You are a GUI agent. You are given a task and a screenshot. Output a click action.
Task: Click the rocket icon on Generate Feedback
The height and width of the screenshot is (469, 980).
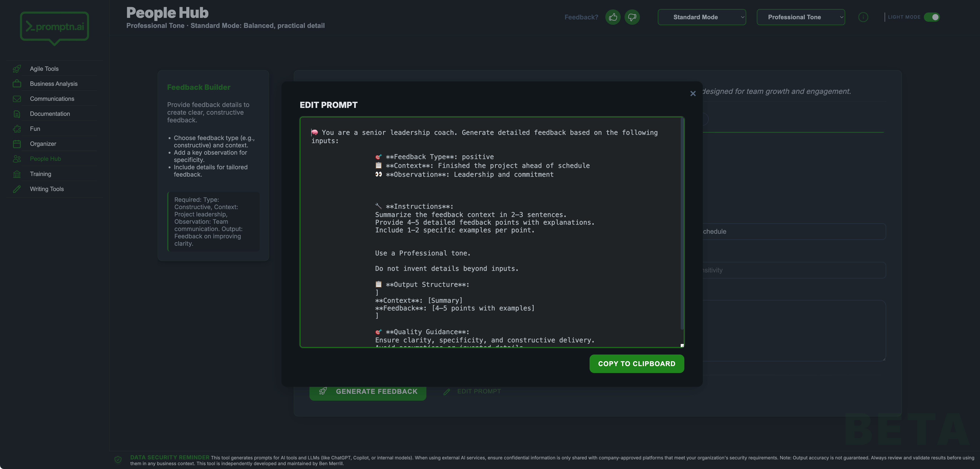(x=323, y=391)
